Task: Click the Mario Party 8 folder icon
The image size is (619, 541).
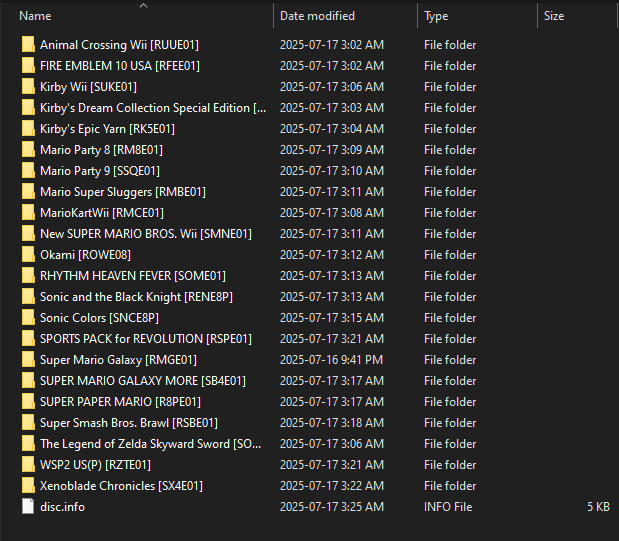Action: click(28, 150)
